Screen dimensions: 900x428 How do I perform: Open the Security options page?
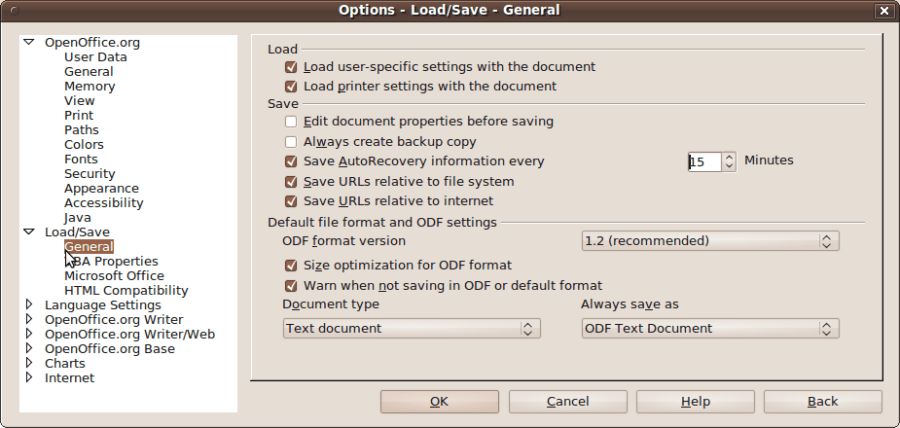[90, 174]
